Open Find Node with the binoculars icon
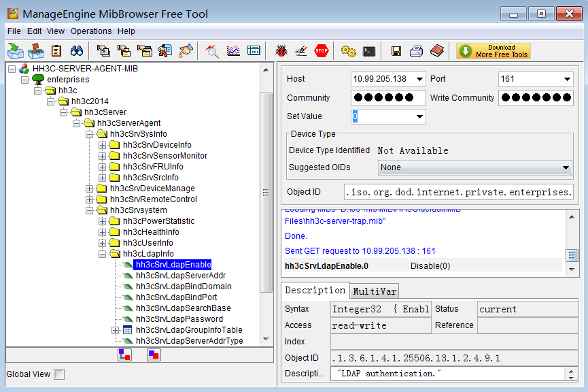 coord(77,50)
